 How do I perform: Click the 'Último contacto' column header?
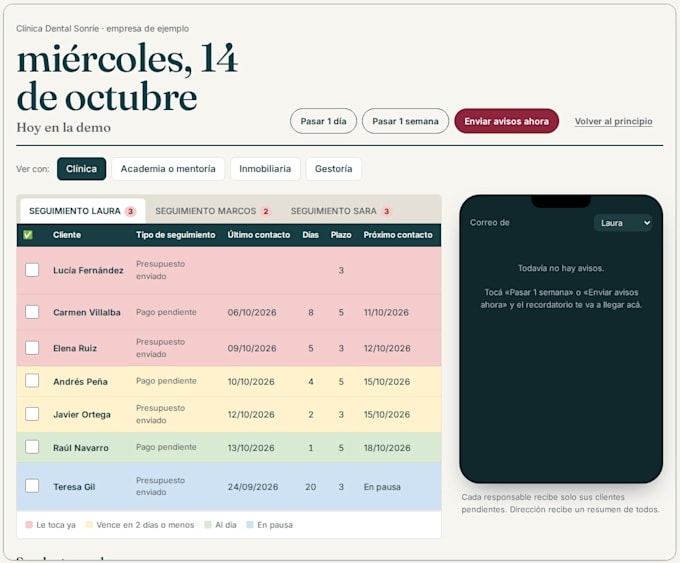(259, 235)
